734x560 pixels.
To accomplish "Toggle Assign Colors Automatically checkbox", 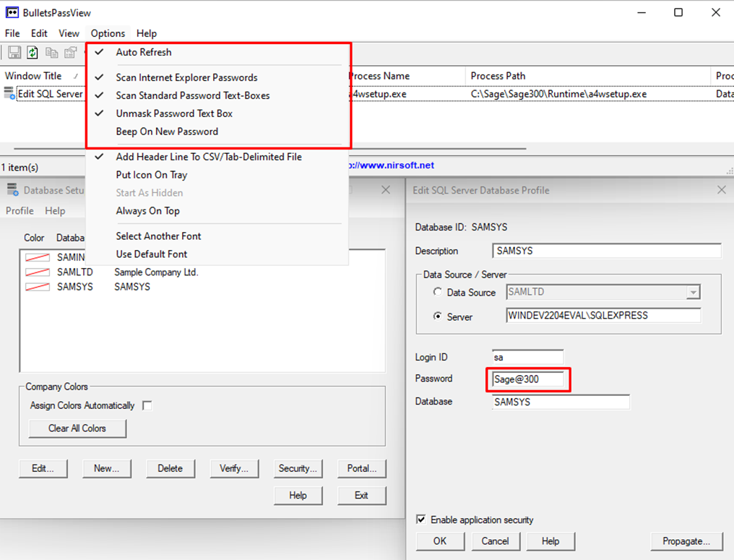I will [x=147, y=405].
